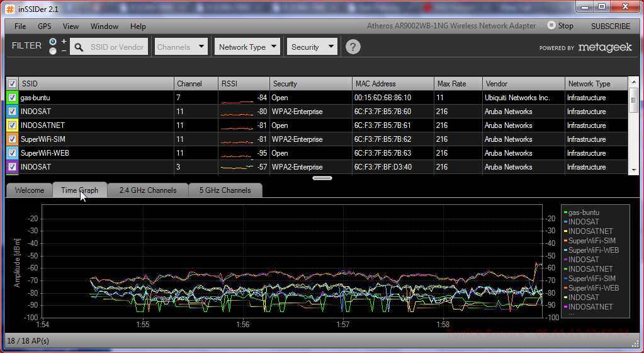Viewport: 644px width, 353px height.
Task: Uncheck the INDOSAT channel 3 row checkbox
Action: (13, 167)
